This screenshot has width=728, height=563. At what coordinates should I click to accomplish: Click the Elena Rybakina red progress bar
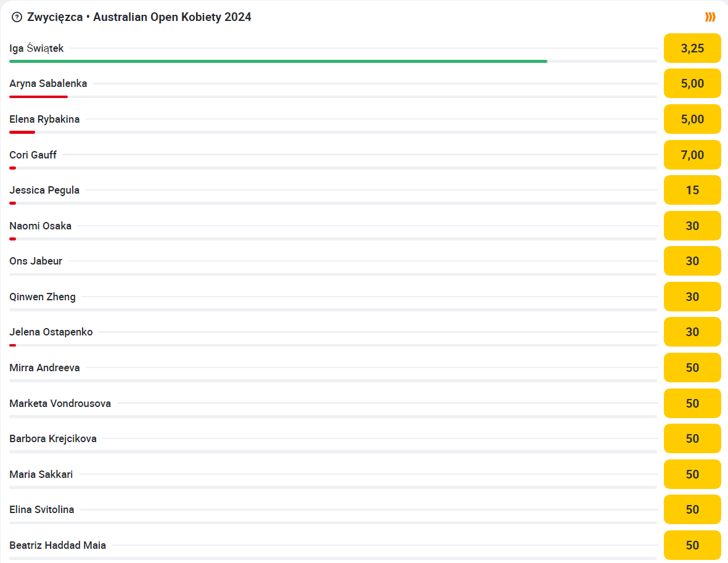(22, 133)
